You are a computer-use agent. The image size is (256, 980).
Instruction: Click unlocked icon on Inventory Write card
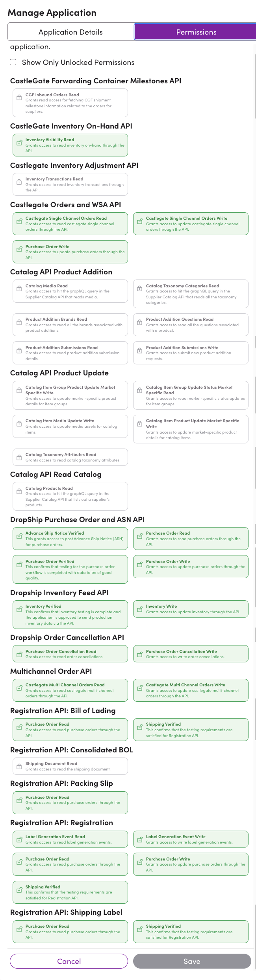pos(139,609)
